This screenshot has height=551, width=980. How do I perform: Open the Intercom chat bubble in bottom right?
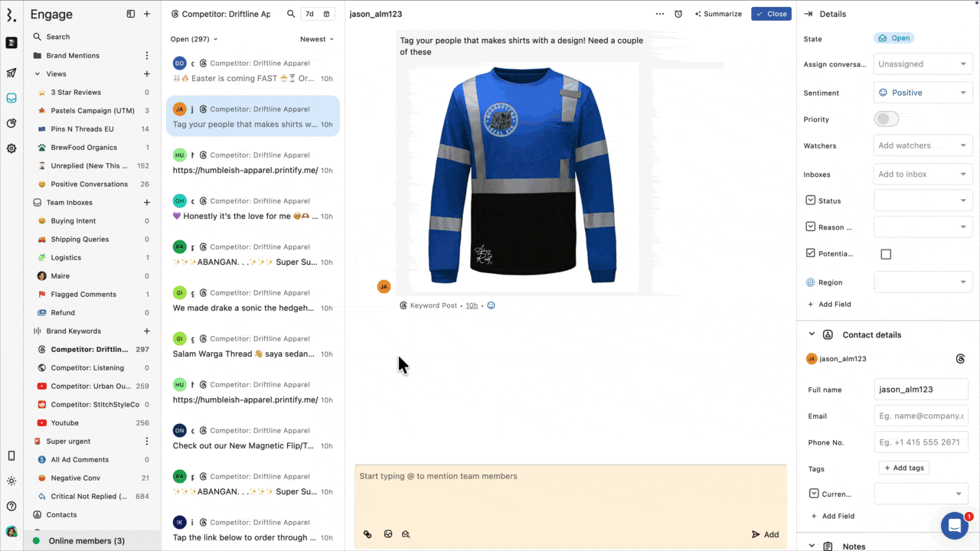[954, 526]
